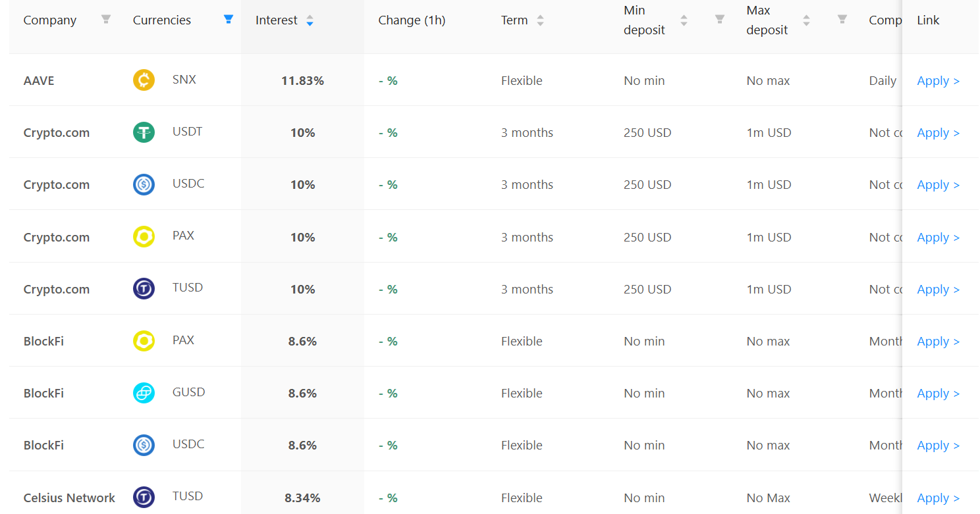Click No Max in Celsius Network row

pyautogui.click(x=768, y=498)
